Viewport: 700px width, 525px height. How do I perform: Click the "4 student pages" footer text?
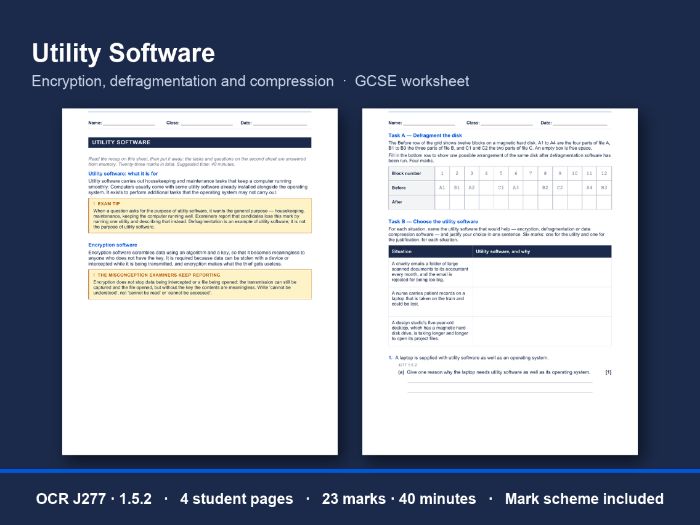[x=236, y=499]
